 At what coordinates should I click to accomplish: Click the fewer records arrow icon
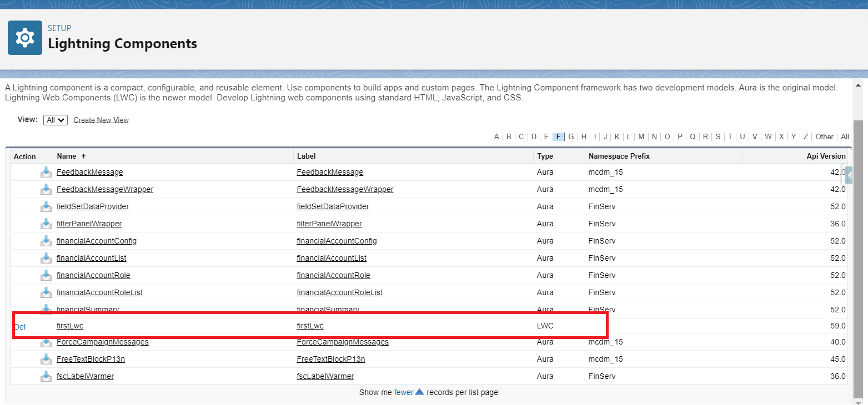pos(420,392)
